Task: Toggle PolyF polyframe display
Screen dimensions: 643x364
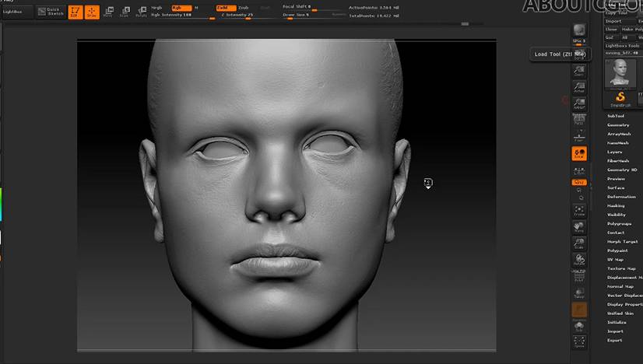Action: click(579, 277)
